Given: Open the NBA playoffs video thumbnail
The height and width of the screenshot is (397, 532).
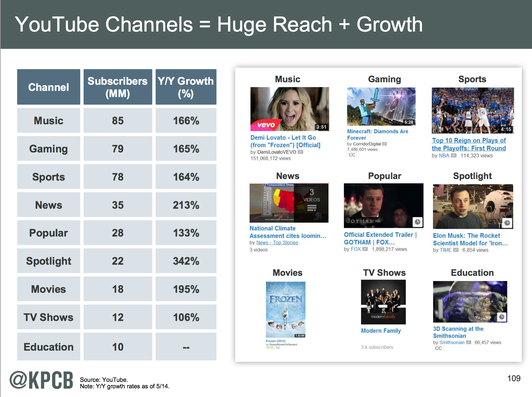Looking at the screenshot, I should (473, 110).
